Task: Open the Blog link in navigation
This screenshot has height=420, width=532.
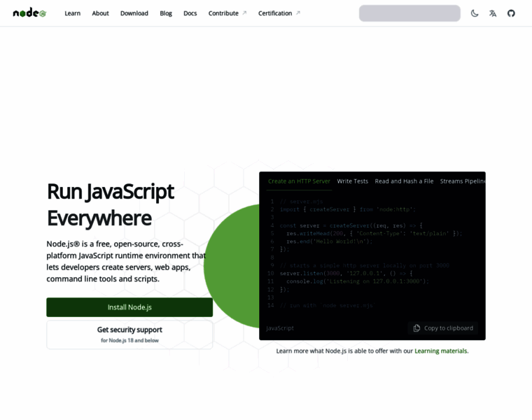Action: tap(166, 13)
